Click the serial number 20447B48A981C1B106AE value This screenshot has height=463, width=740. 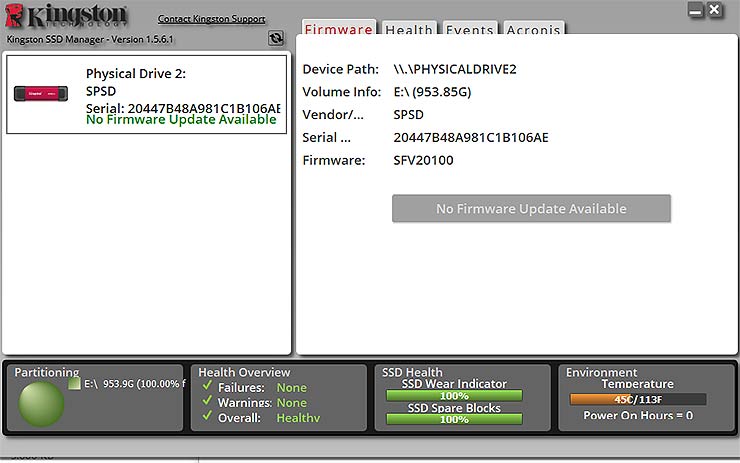click(471, 138)
